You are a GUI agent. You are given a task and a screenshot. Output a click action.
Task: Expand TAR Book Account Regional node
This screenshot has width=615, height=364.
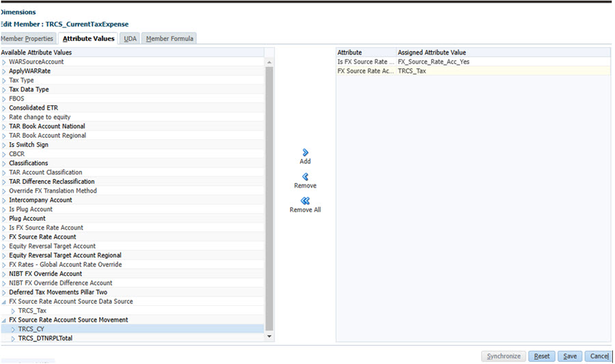tap(4, 136)
